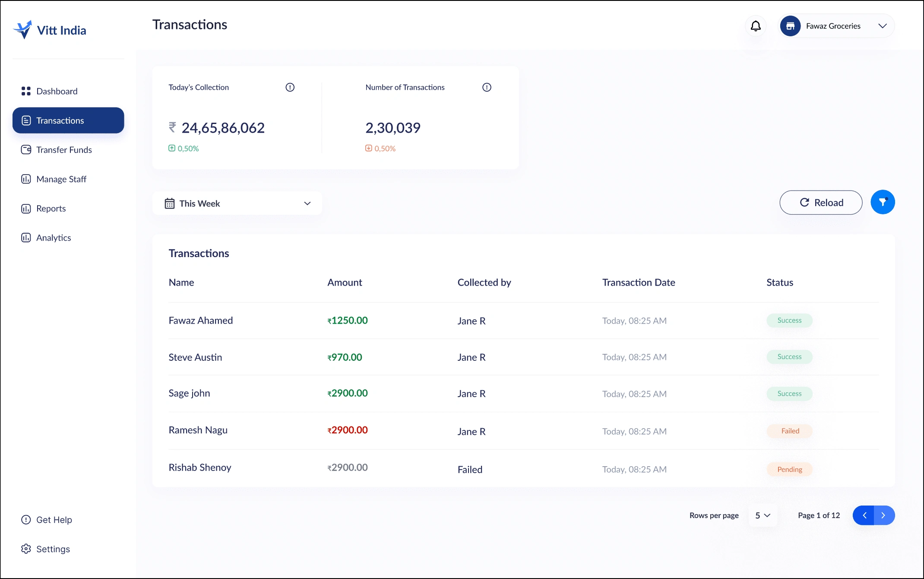Select the Fawaz Ahamed row name
Image resolution: width=924 pixels, height=579 pixels.
201,320
